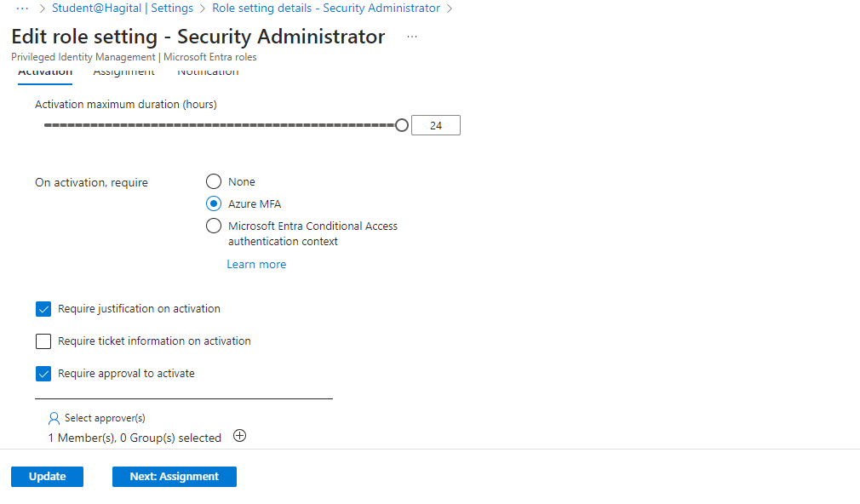Select the None activation requirement
Screen dimensions: 860x504
click(215, 181)
